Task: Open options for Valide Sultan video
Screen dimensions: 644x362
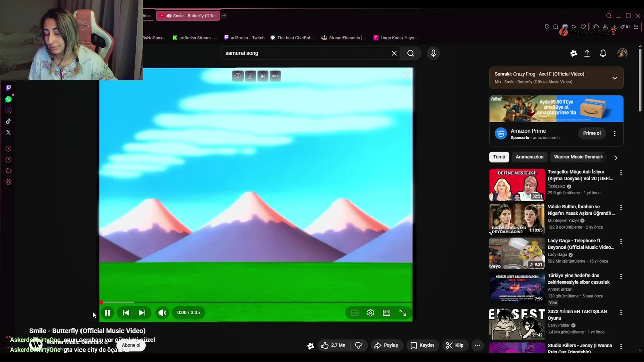Action: tap(621, 207)
